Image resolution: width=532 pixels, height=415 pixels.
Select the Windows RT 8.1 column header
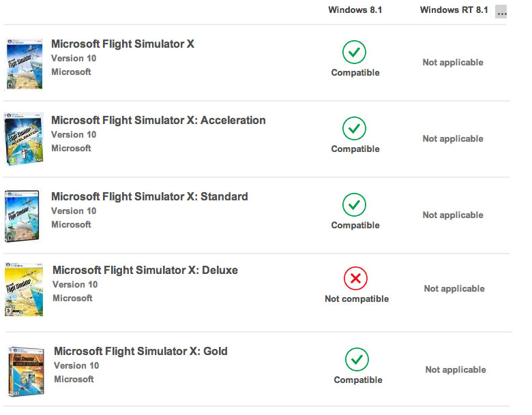454,10
